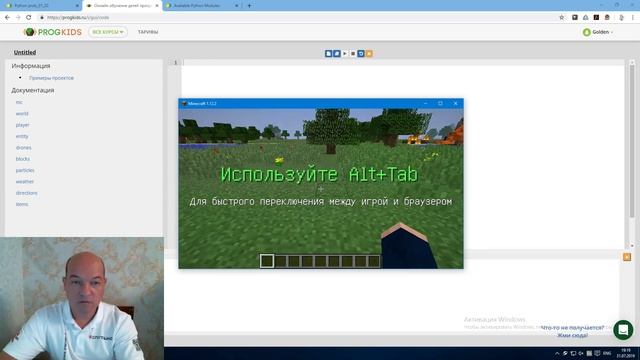Image resolution: width=640 pixels, height=360 pixels.
Task: Click the browser address bar
Action: click(x=298, y=18)
